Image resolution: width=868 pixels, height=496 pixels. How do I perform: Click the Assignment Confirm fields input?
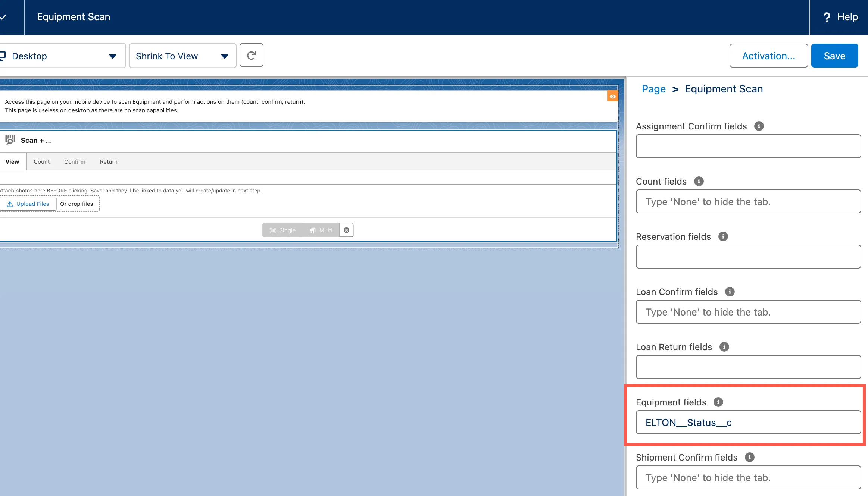(x=748, y=146)
